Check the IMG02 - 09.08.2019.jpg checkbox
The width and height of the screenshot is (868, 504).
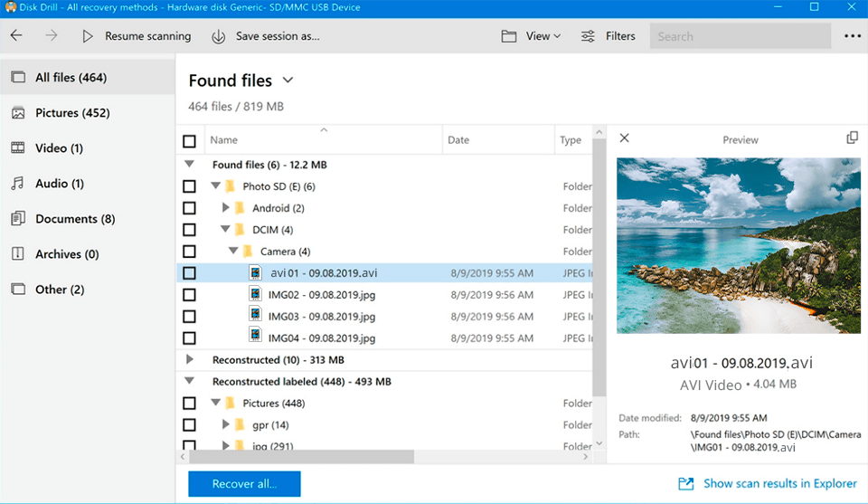coord(189,294)
